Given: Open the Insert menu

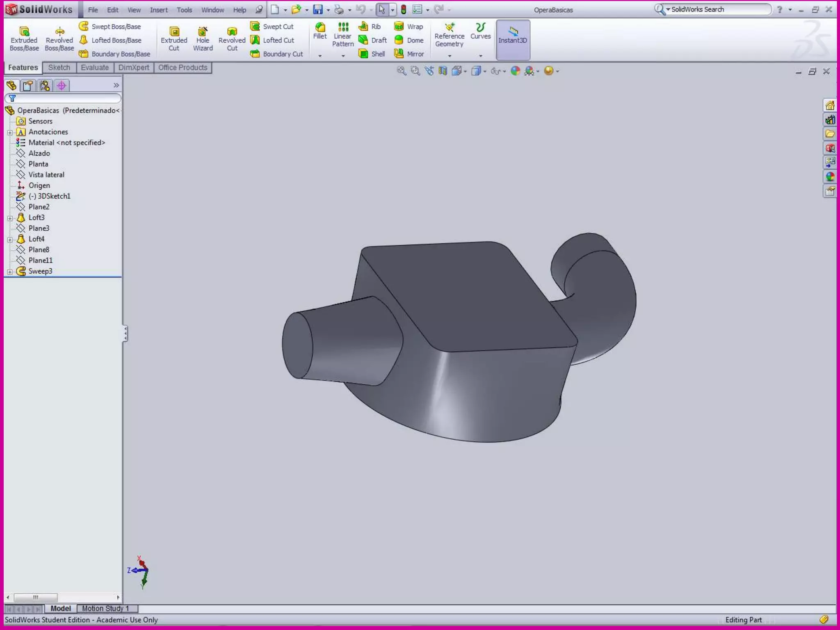Looking at the screenshot, I should click(158, 10).
